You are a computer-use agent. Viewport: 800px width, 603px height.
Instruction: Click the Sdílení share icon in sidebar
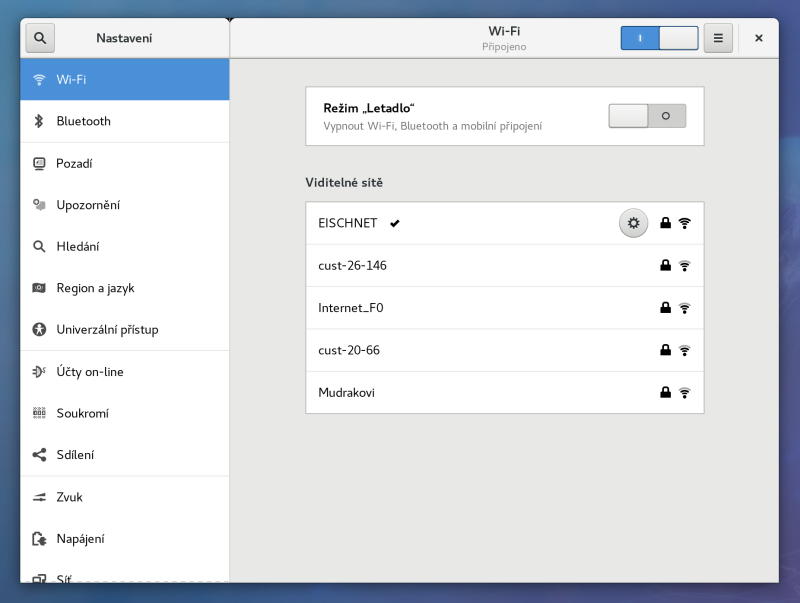pos(40,455)
